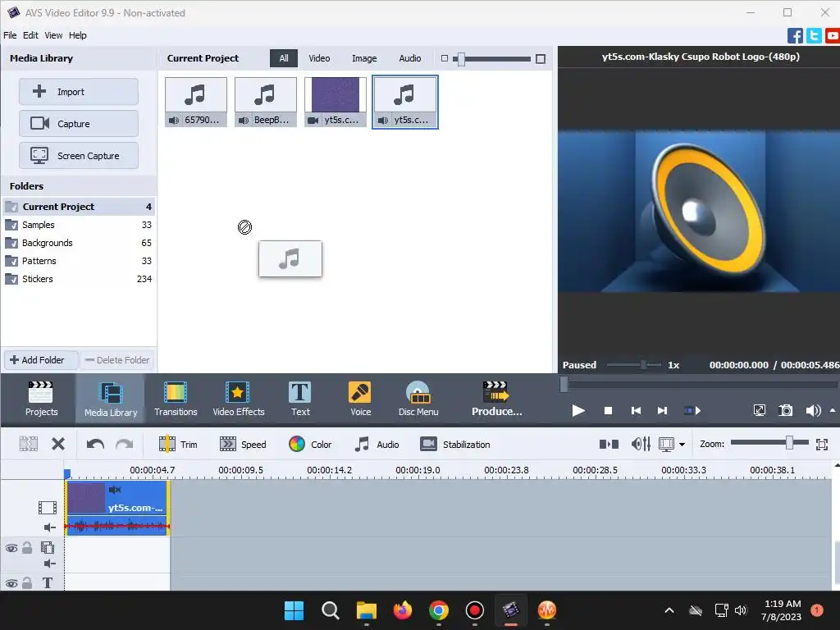The image size is (840, 630).
Task: Open the File menu
Action: coord(10,35)
